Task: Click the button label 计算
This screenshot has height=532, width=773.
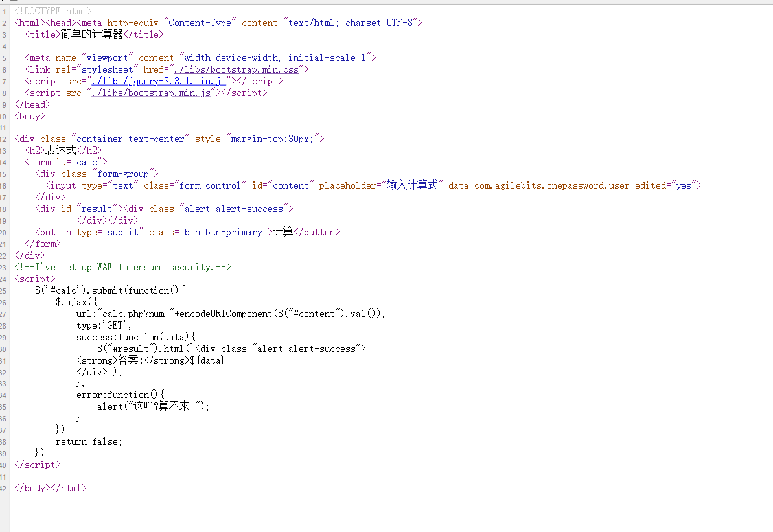Action: pos(283,232)
